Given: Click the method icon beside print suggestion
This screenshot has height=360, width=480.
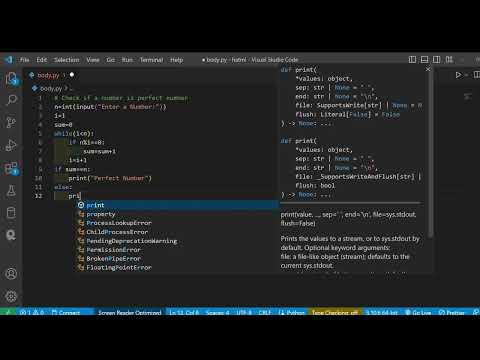Looking at the screenshot, I should [x=81, y=205].
